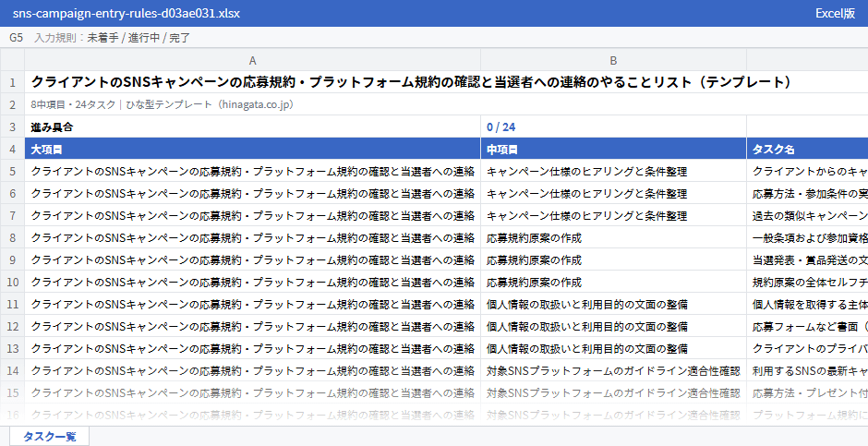Select row 5 header
The height and width of the screenshot is (446, 868).
tap(12, 171)
